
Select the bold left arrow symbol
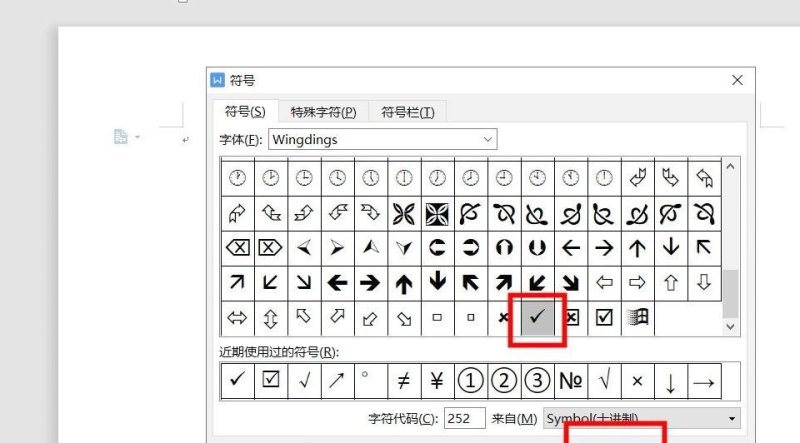point(337,282)
